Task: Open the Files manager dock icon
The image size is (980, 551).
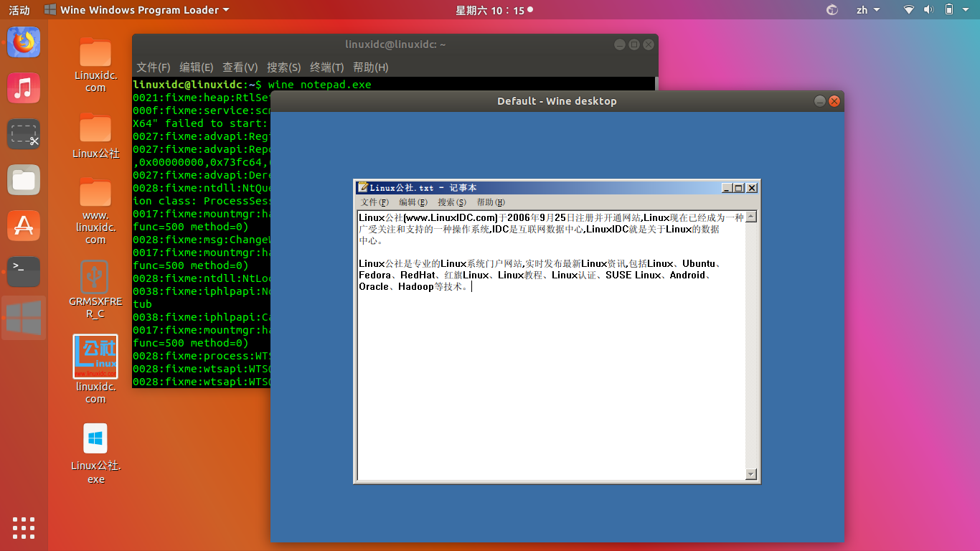Action: click(x=24, y=180)
